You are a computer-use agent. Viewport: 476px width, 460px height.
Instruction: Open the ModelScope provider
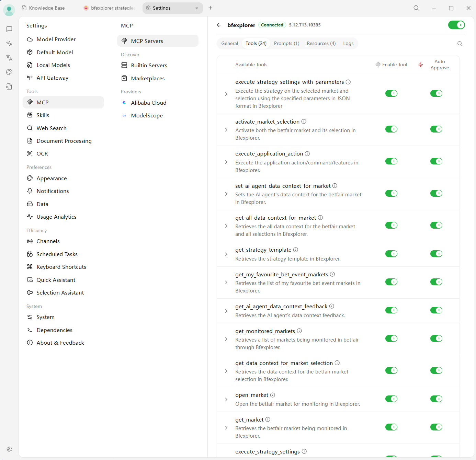(x=158, y=116)
